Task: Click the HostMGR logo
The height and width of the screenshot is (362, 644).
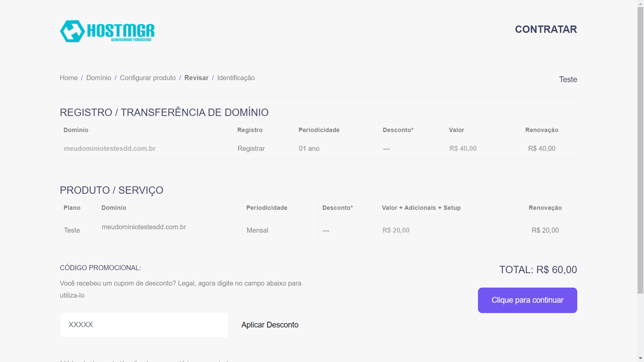Action: (107, 31)
